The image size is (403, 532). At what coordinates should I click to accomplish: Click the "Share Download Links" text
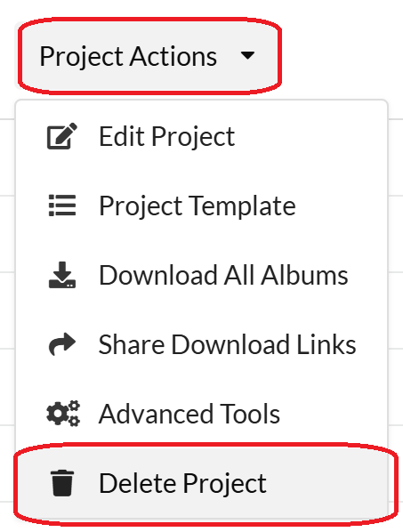coord(227,344)
